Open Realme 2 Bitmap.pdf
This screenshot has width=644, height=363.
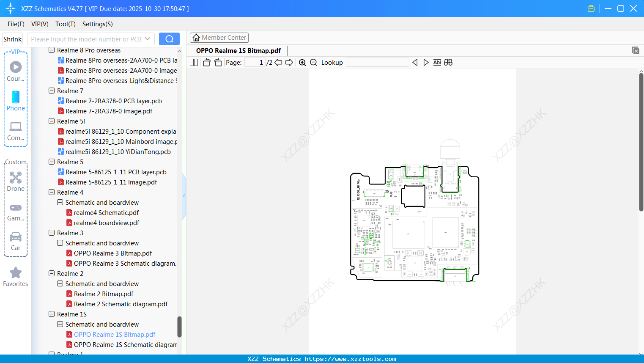(x=100, y=294)
